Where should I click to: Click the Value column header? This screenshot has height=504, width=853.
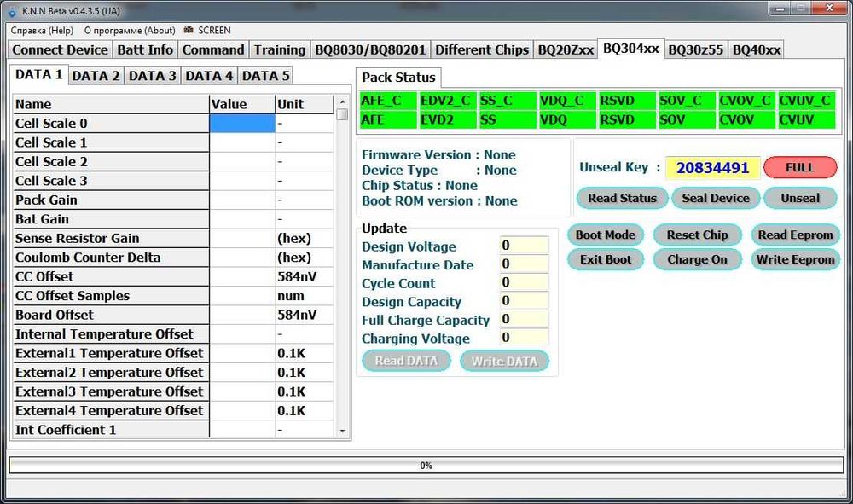[x=242, y=104]
